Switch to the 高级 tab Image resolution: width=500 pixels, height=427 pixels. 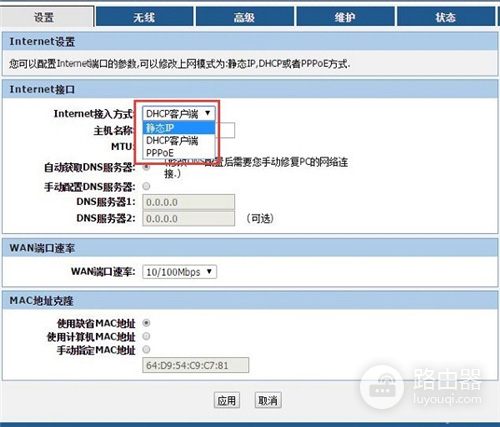point(245,17)
